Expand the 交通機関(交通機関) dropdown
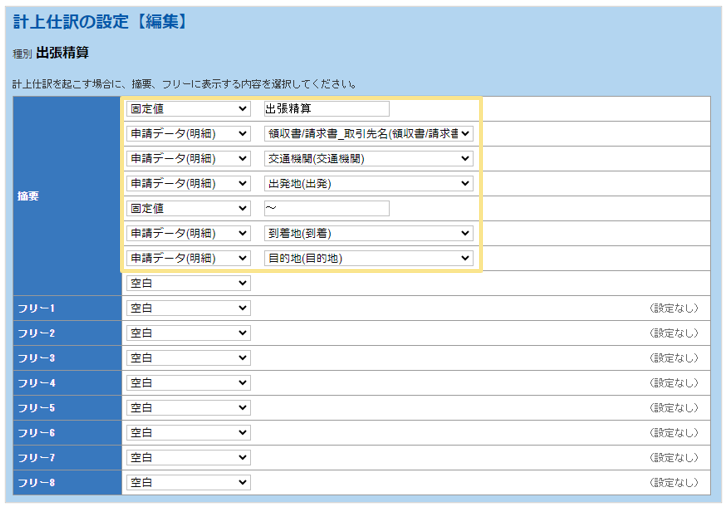Image resolution: width=724 pixels, height=505 pixels. (x=368, y=158)
